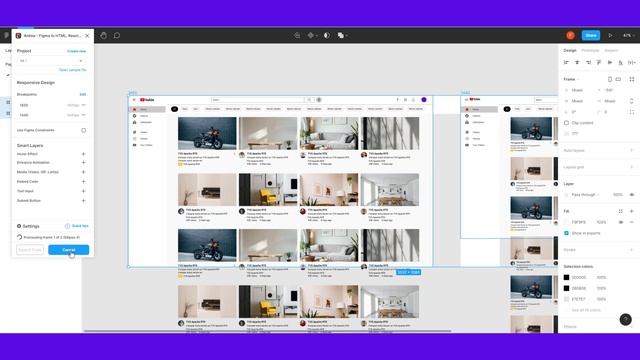Open the Pass through blend dropdown
The image size is (640, 360).
click(x=586, y=195)
